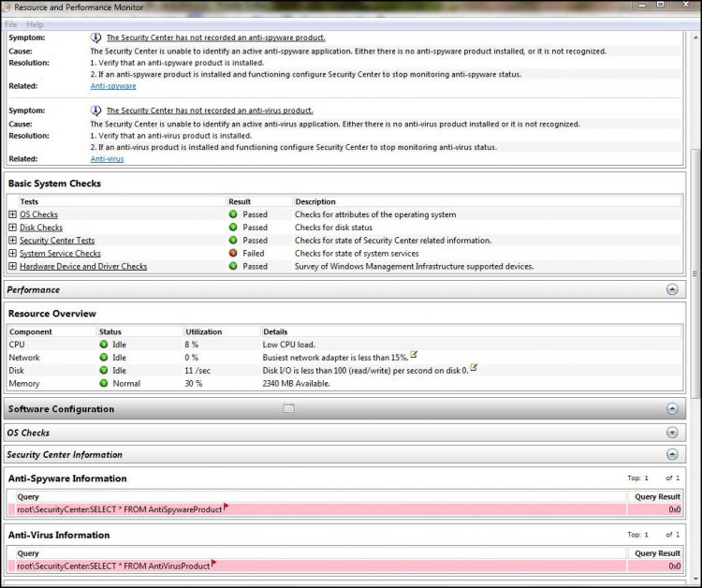Click the Memory utilization value 30 %
This screenshot has height=588, width=702.
click(194, 384)
